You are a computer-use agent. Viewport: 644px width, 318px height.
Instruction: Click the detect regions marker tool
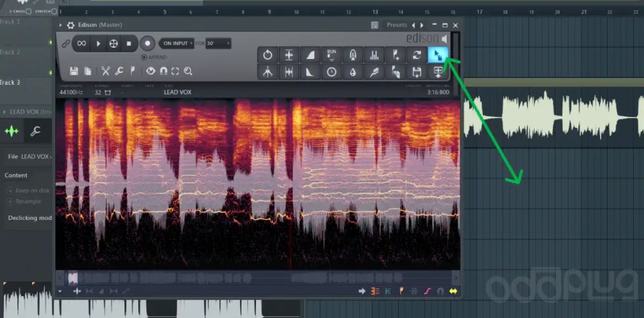[396, 72]
